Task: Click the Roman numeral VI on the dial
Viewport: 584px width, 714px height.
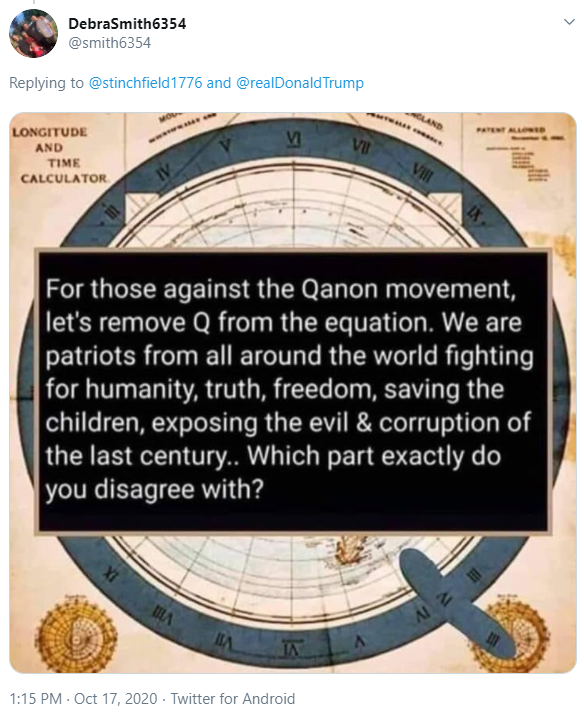Action: pos(292,137)
